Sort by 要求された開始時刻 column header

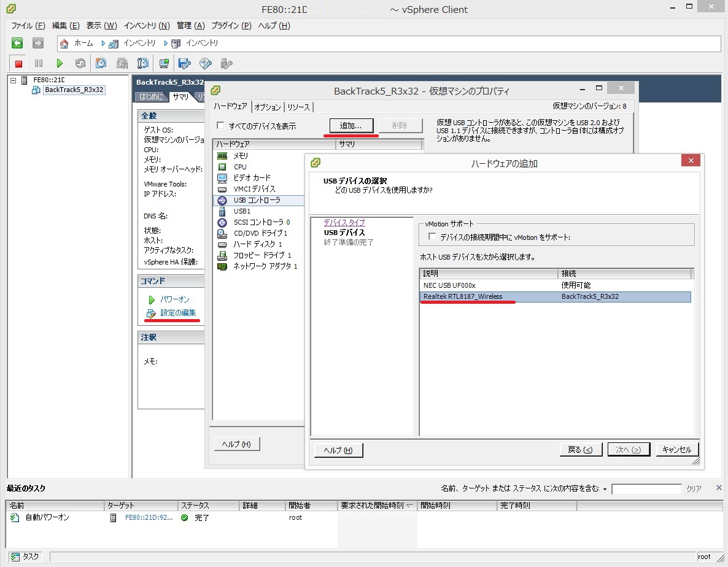(376, 505)
